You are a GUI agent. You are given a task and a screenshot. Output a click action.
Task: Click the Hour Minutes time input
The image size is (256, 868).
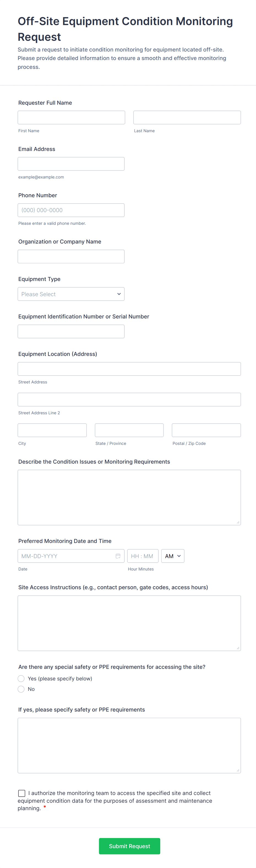pos(143,556)
